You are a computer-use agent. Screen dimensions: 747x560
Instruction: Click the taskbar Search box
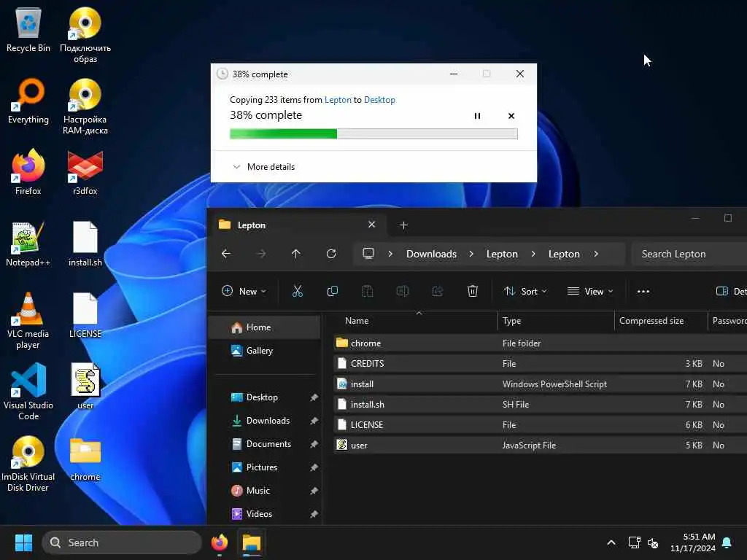point(122,542)
